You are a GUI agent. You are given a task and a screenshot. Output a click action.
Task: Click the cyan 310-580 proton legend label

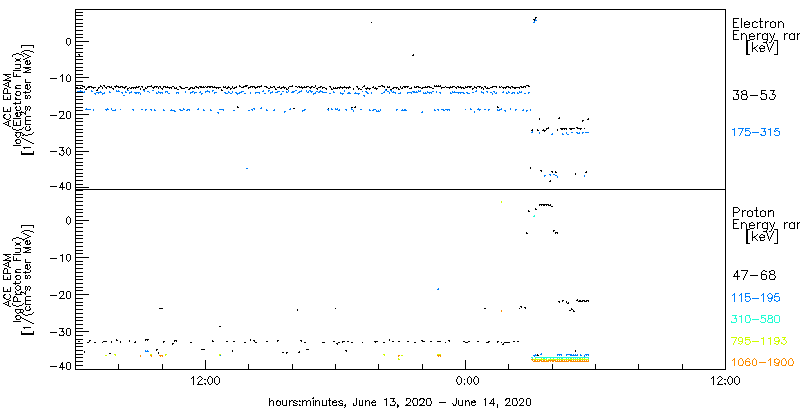click(x=756, y=320)
